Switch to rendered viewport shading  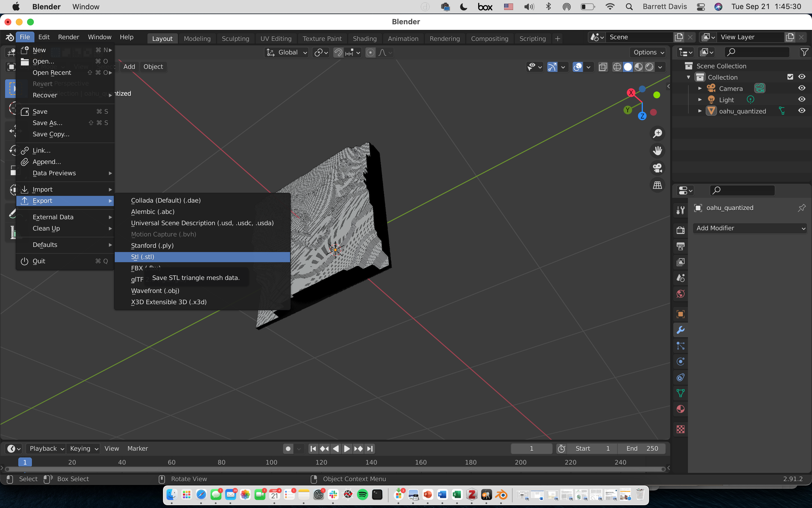[x=649, y=67]
